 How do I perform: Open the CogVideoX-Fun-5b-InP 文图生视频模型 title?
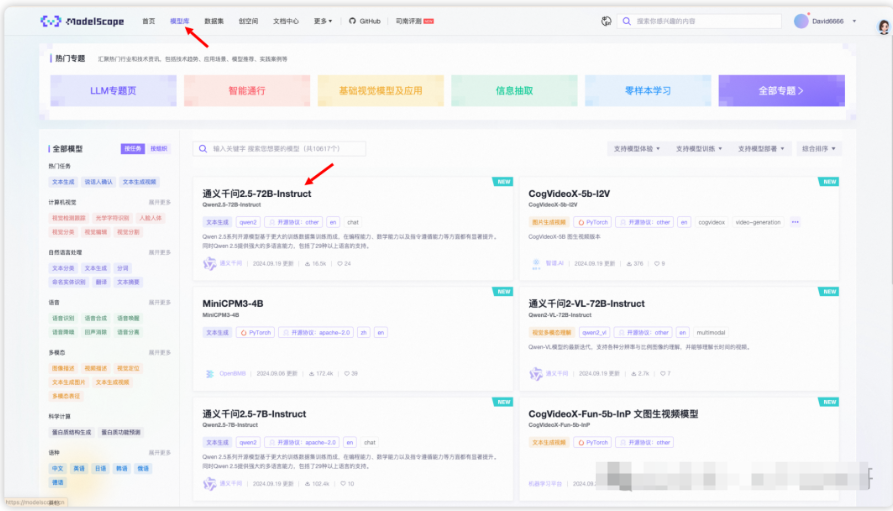[613, 414]
